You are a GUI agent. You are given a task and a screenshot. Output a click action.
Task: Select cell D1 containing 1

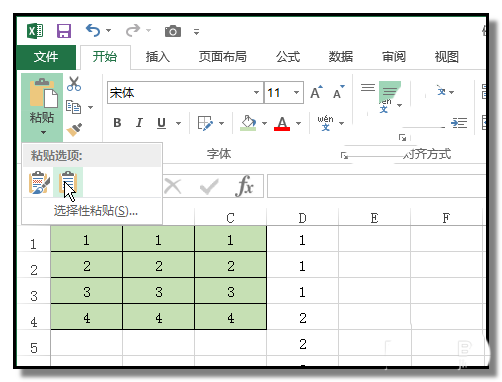tap(302, 240)
